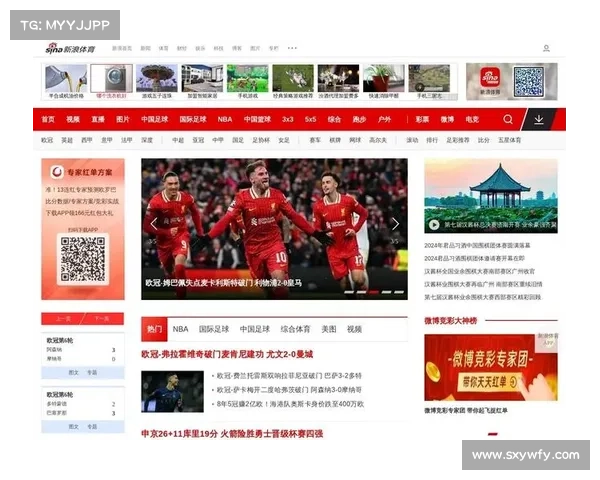Open 跑步 in navigation bar
Viewport: 600px width, 480px height.
pyautogui.click(x=359, y=119)
